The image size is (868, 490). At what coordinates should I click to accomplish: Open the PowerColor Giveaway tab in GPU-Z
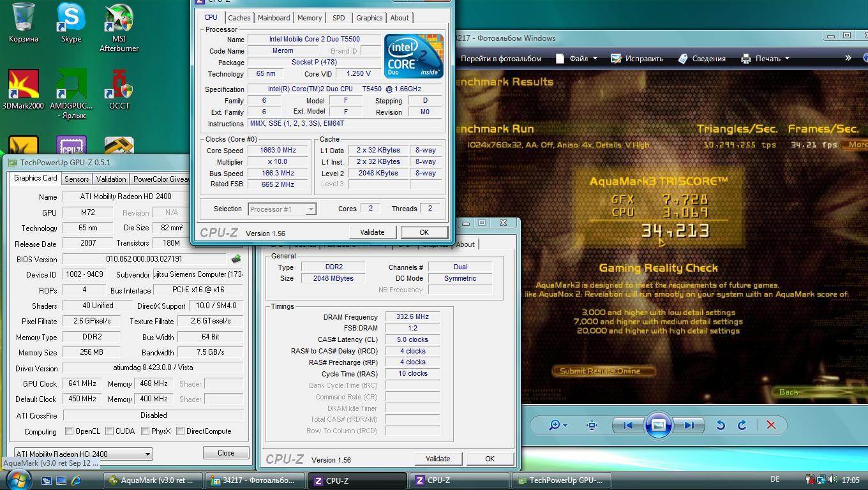(x=160, y=179)
